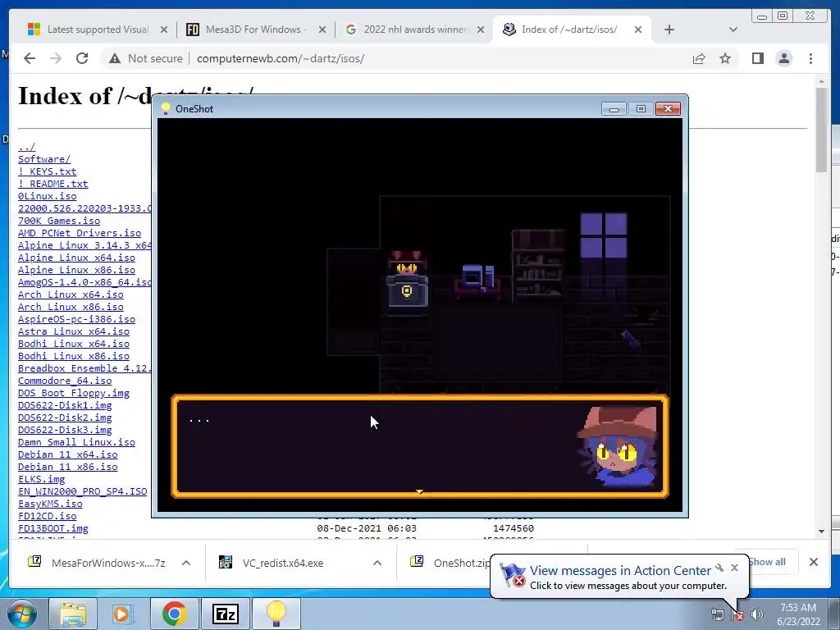
Task: Open the Chrome profile avatar menu
Action: (x=783, y=58)
